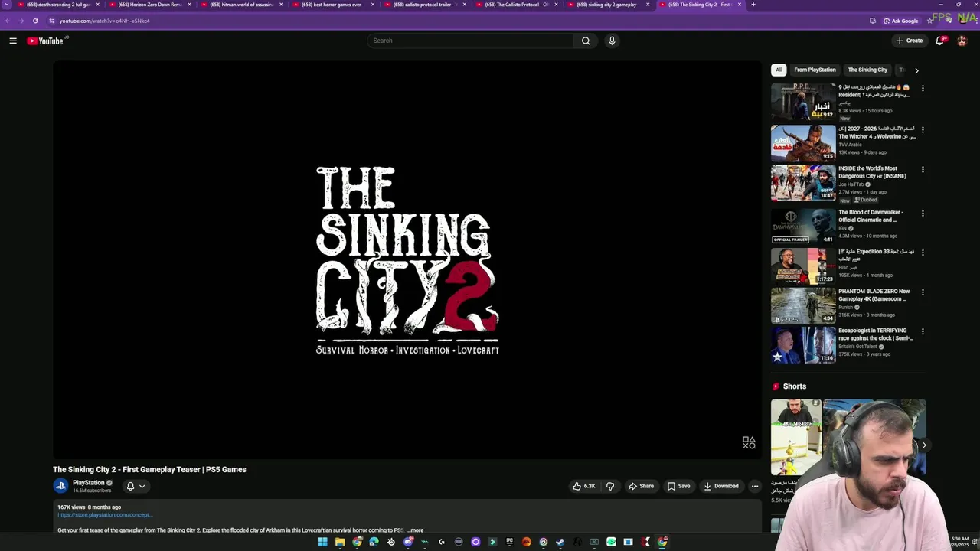Expand notification preference chevron beside bell
Viewport: 980px width, 551px height.
(142, 486)
